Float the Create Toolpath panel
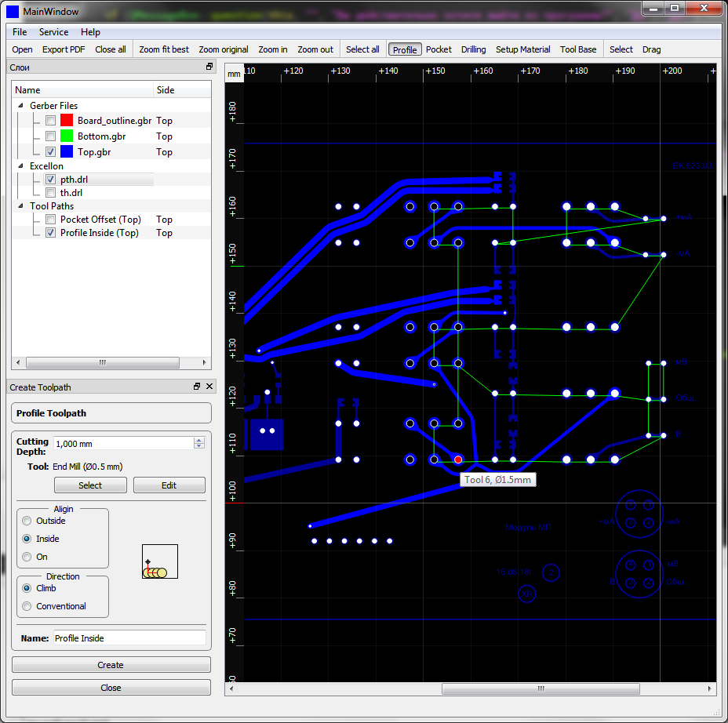The image size is (728, 723). (197, 386)
